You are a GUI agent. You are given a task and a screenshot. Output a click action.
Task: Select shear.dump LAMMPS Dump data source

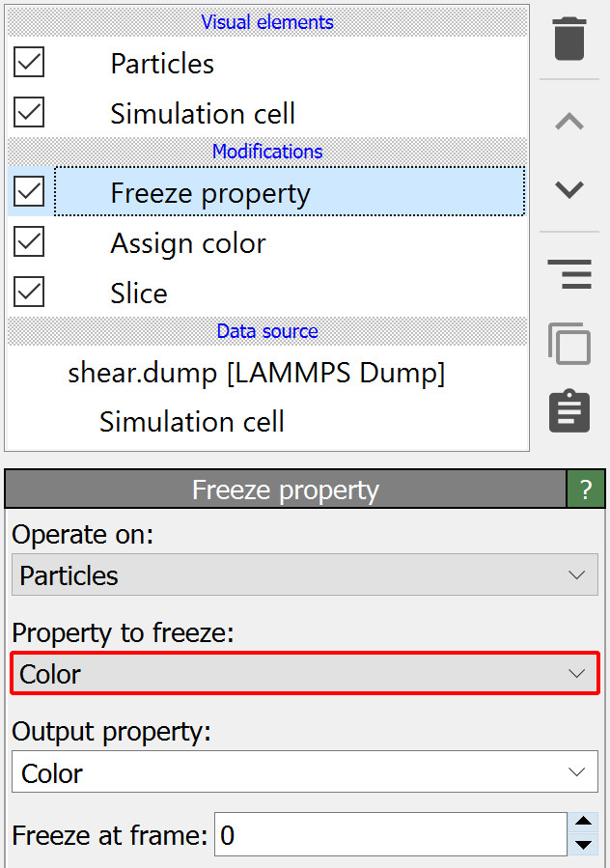[x=256, y=374]
